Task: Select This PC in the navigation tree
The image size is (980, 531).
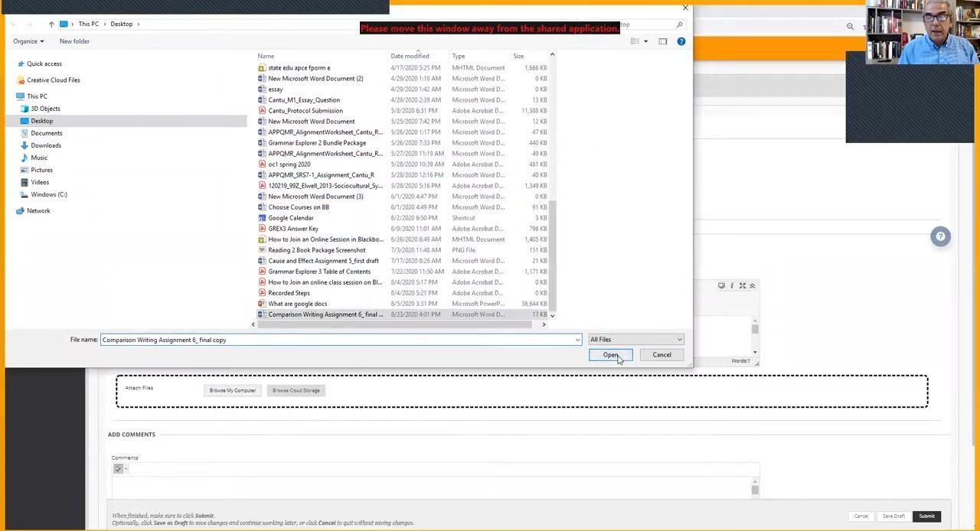Action: (37, 96)
